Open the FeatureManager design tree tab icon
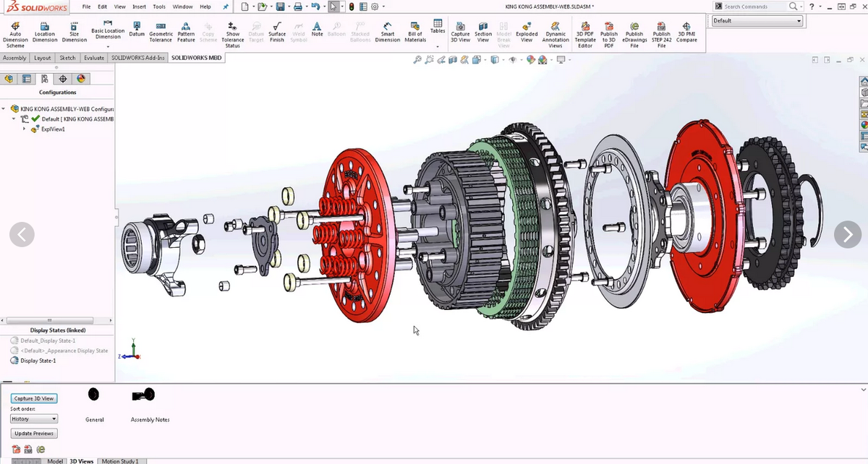The width and height of the screenshot is (868, 464). click(x=9, y=79)
